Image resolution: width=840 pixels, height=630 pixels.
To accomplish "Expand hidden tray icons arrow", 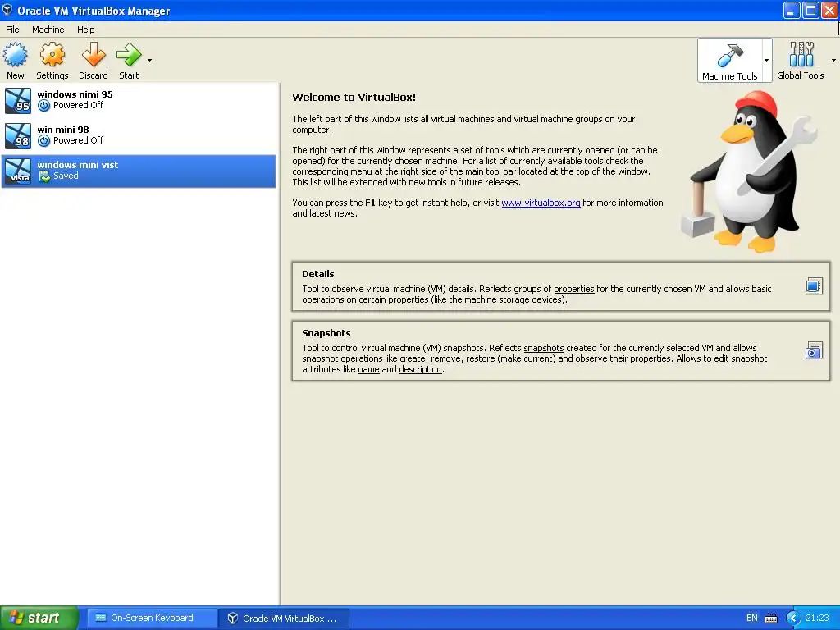I will (x=793, y=619).
